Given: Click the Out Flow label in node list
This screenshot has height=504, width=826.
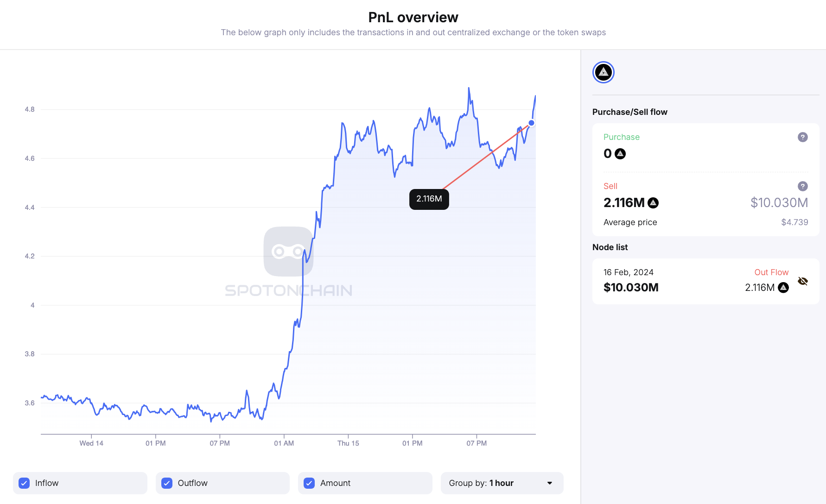Looking at the screenshot, I should coord(771,272).
